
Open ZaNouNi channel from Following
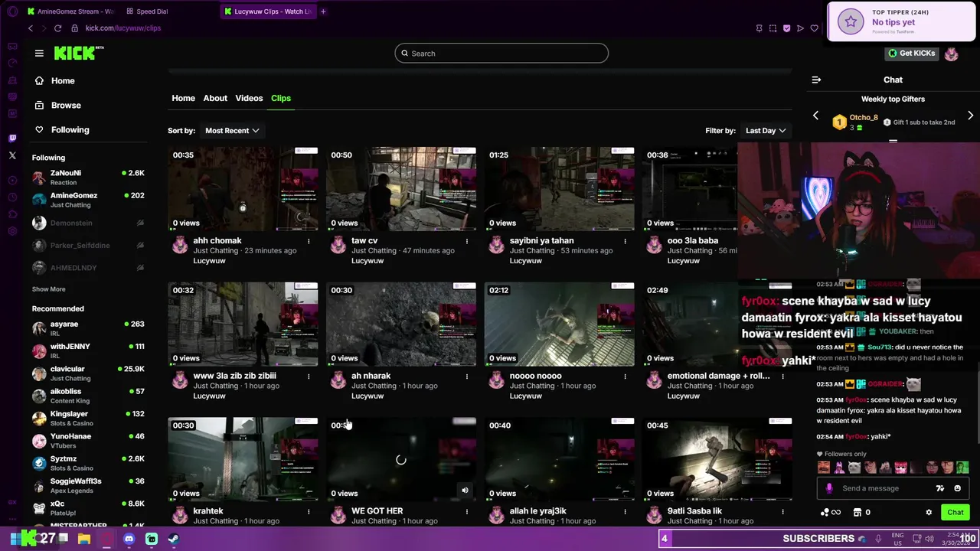(88, 178)
